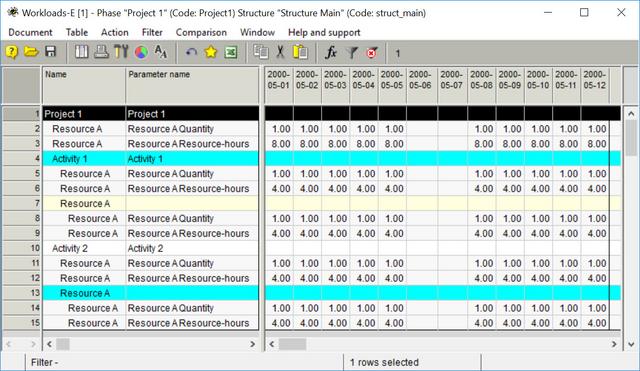Click the columns layout icon
Screen dimensions: 640x371
[x=82, y=52]
